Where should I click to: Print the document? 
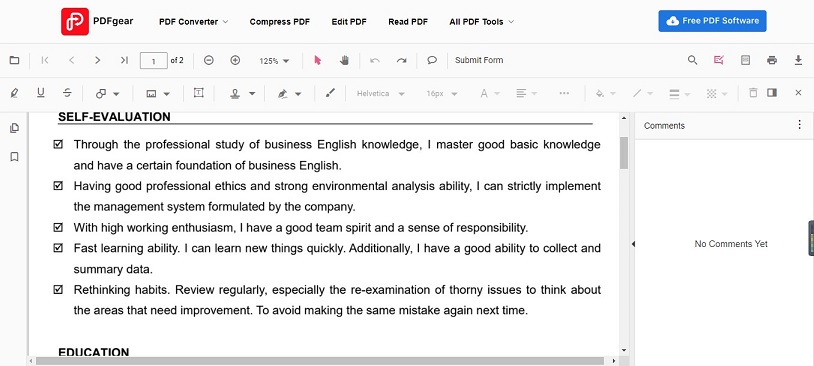pos(772,60)
